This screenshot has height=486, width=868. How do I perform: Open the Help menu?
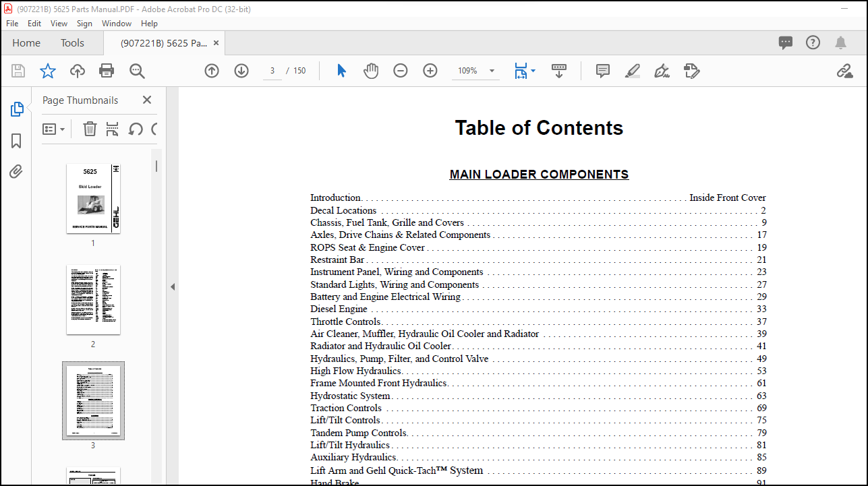(x=149, y=23)
